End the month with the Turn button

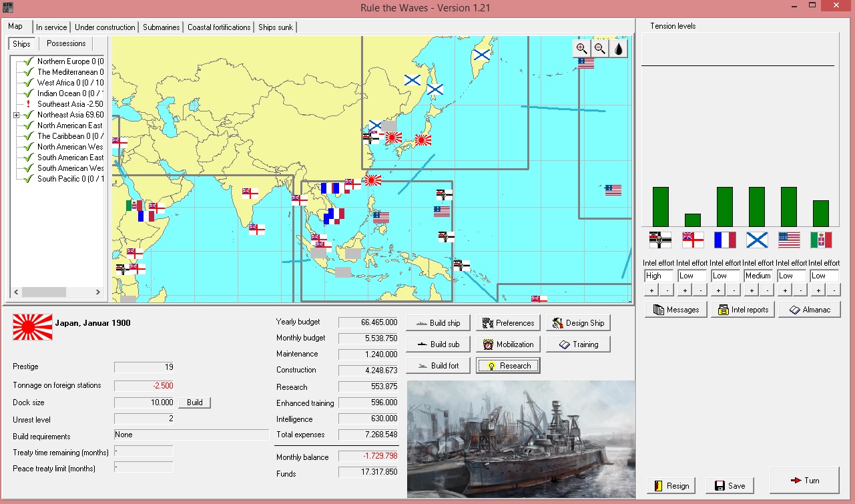(x=804, y=481)
